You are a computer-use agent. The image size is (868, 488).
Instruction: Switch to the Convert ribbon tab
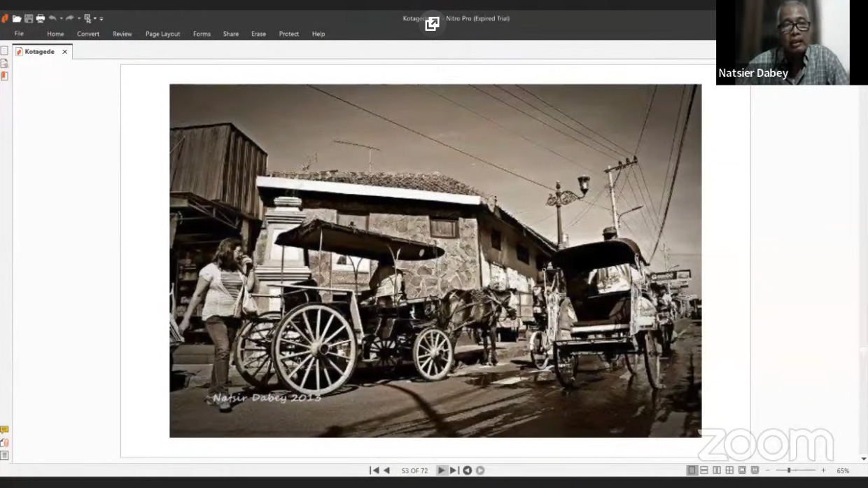click(x=88, y=34)
